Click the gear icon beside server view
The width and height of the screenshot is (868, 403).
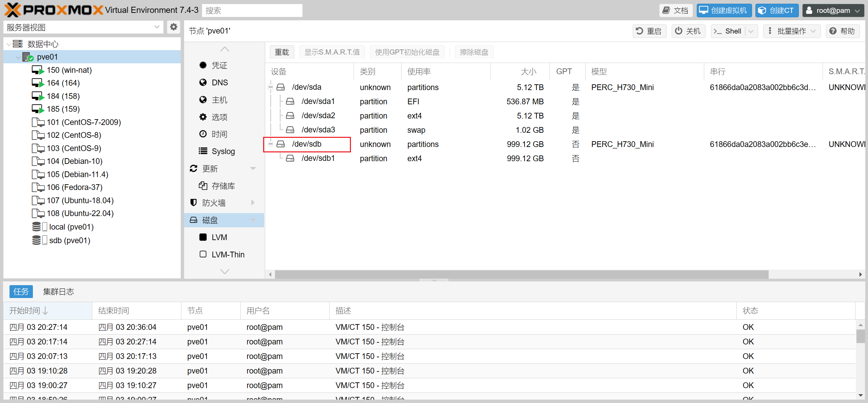click(174, 27)
